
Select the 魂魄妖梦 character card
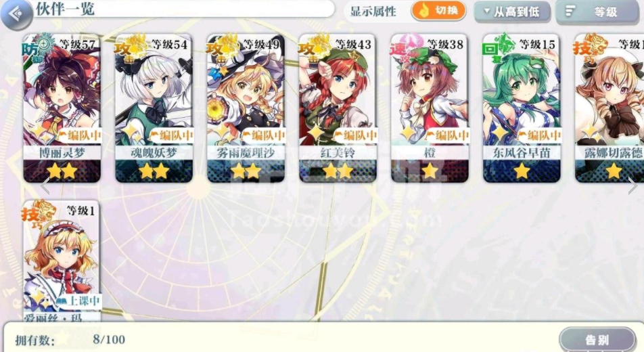click(154, 108)
